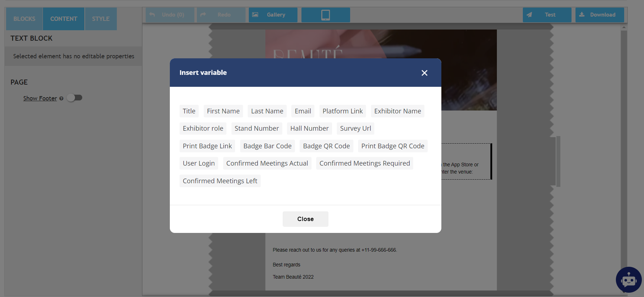The image size is (644, 297).
Task: Insert the Badge QR Code variable
Action: click(326, 146)
